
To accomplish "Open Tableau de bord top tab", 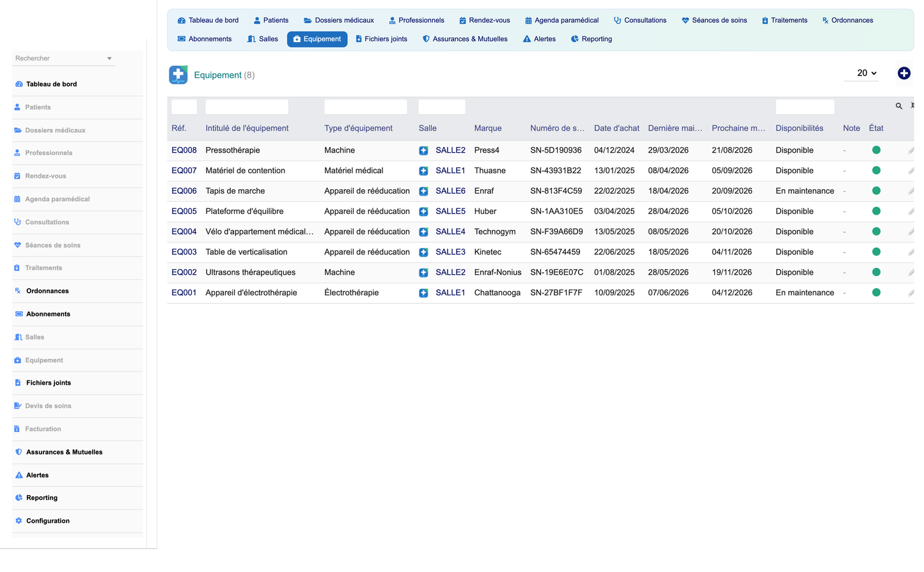I will 208,20.
